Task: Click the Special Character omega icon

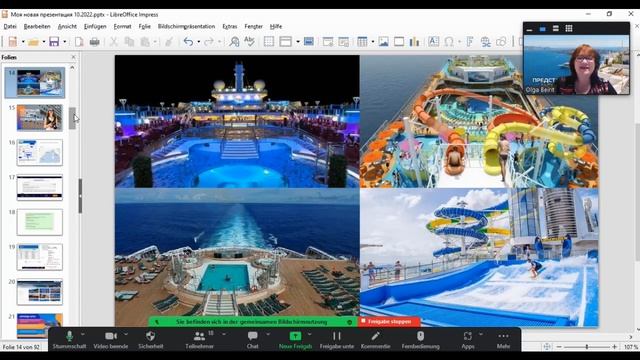Action: pos(449,42)
